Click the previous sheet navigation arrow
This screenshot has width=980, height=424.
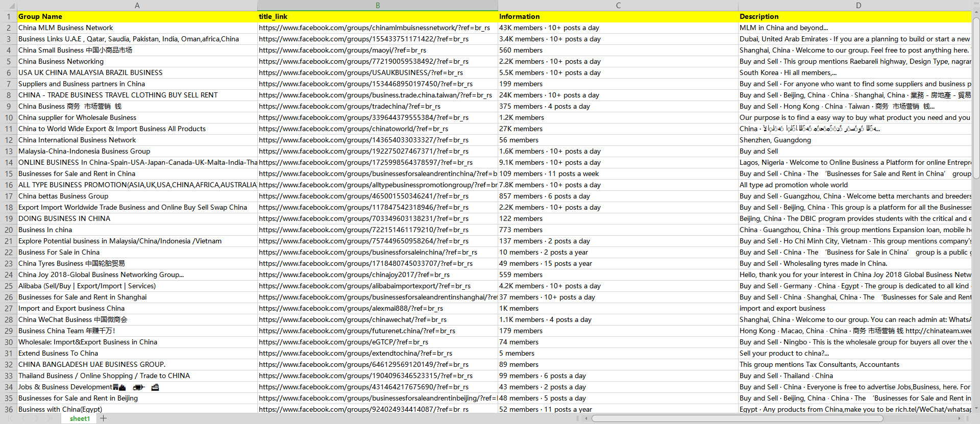coord(23,418)
